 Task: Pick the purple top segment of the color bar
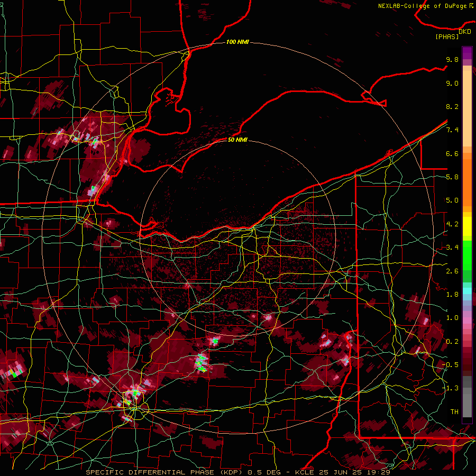coord(467,53)
